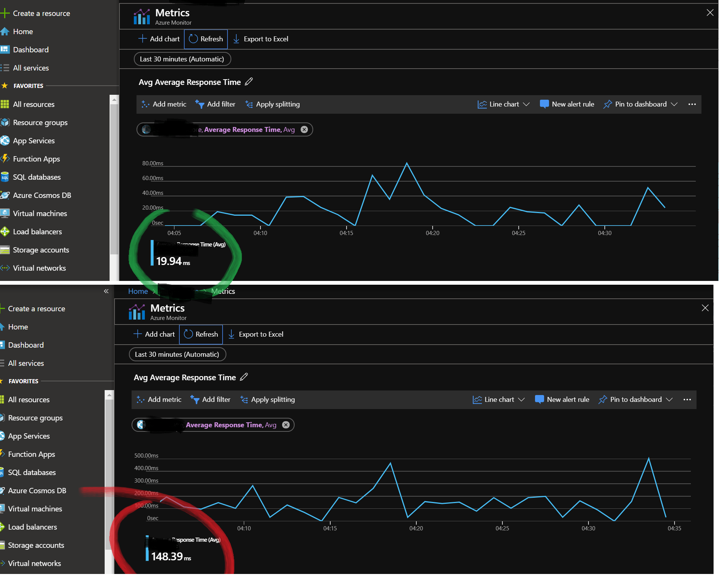The image size is (728, 577).
Task: Open the Line chart type dropdown in the top chart
Action: click(504, 104)
